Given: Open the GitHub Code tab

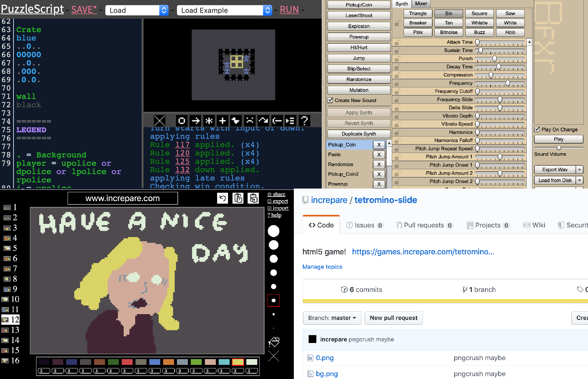Looking at the screenshot, I should click(321, 225).
